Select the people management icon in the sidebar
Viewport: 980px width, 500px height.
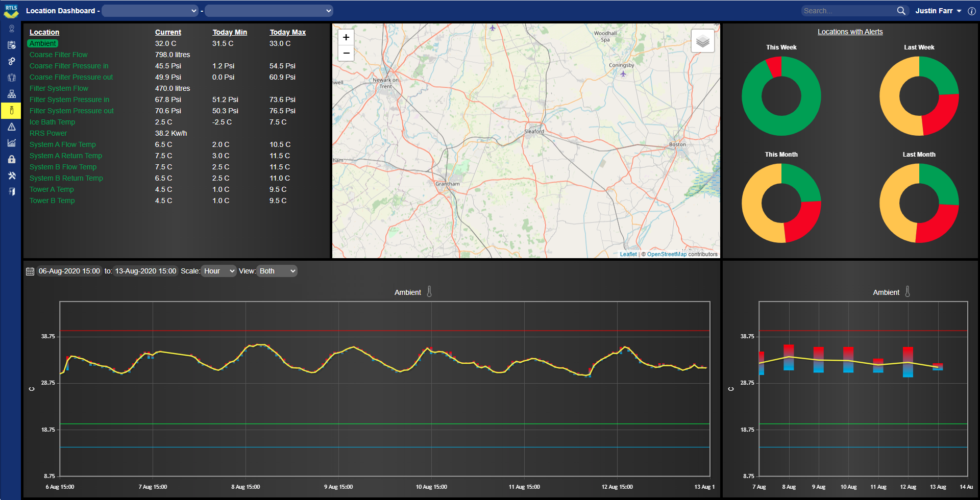[11, 78]
